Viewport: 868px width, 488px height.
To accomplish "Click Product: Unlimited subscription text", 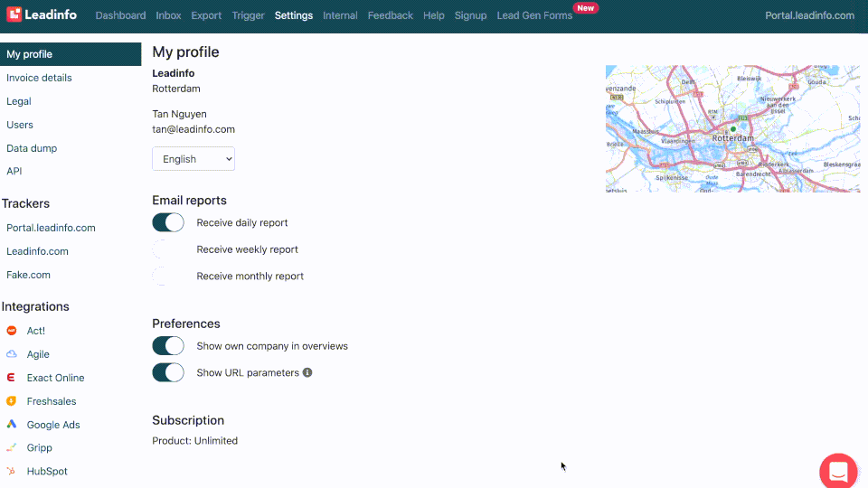I will click(x=195, y=440).
